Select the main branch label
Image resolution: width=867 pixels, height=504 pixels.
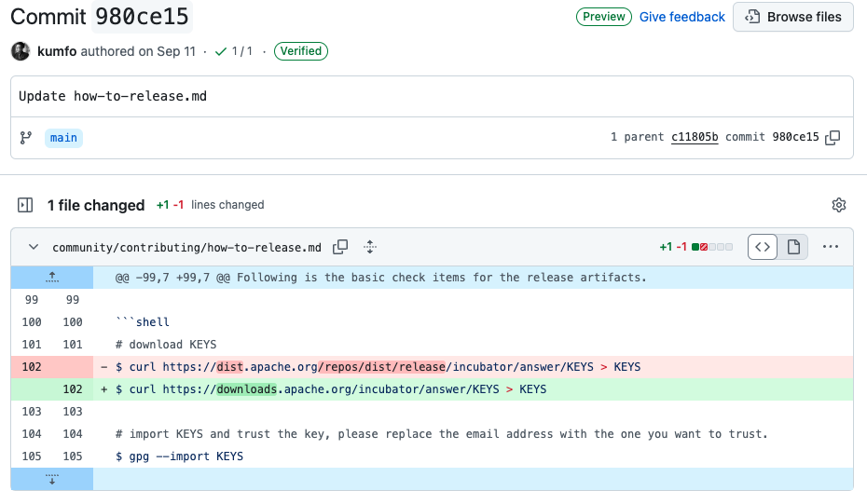[x=63, y=138]
